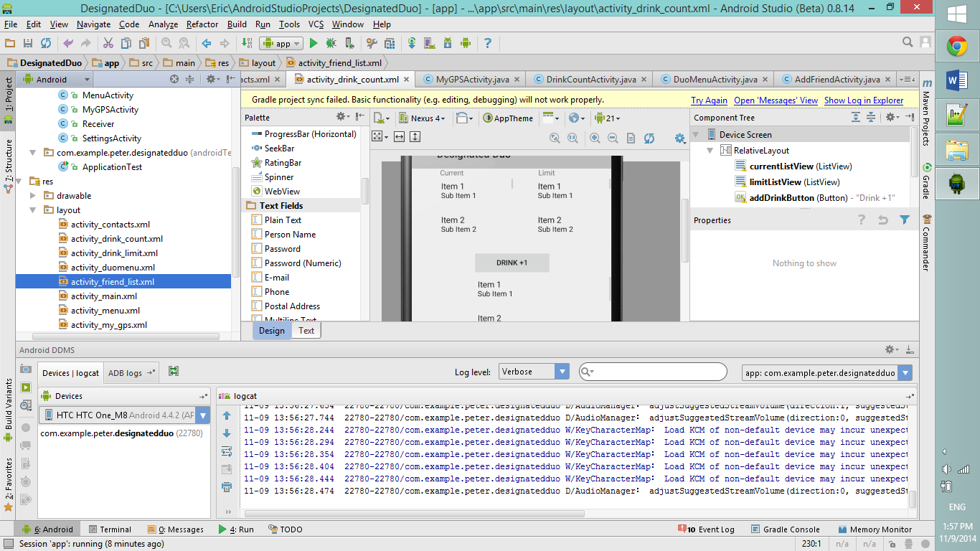
Task: Open the Android Device Monitor icon
Action: [466, 43]
